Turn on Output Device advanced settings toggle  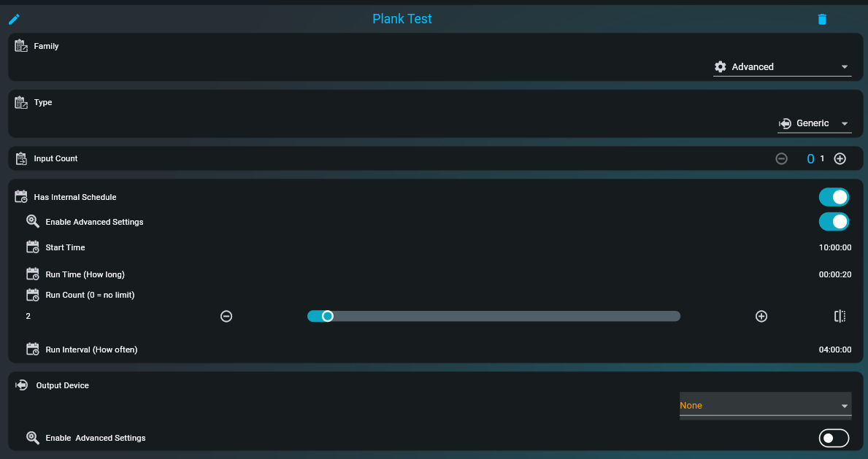coord(834,438)
